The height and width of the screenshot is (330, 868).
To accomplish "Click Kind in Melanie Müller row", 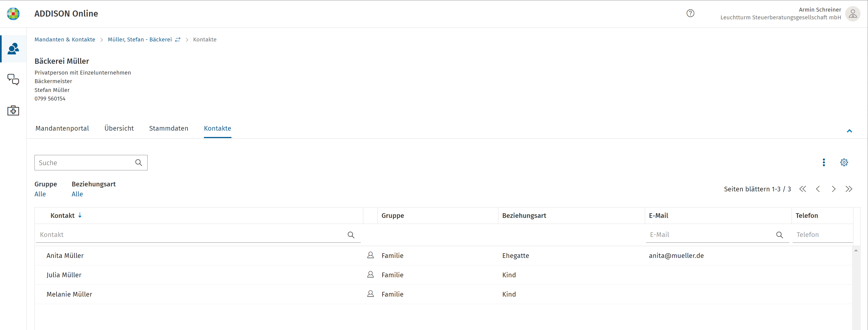I will [509, 294].
